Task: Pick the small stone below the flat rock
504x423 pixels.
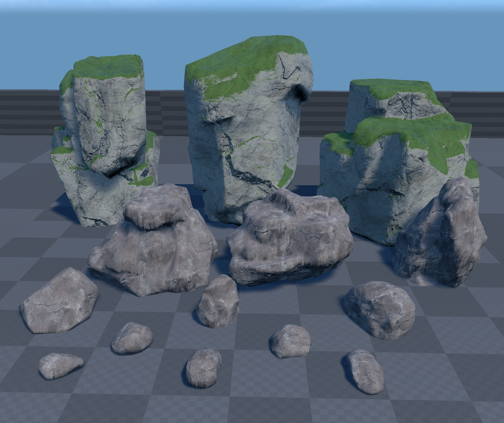Action: point(290,341)
